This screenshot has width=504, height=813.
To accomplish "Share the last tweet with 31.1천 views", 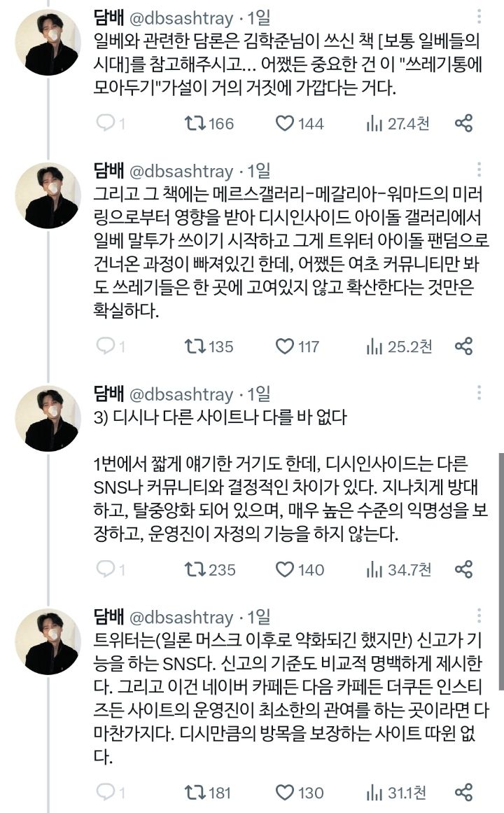I will (463, 792).
